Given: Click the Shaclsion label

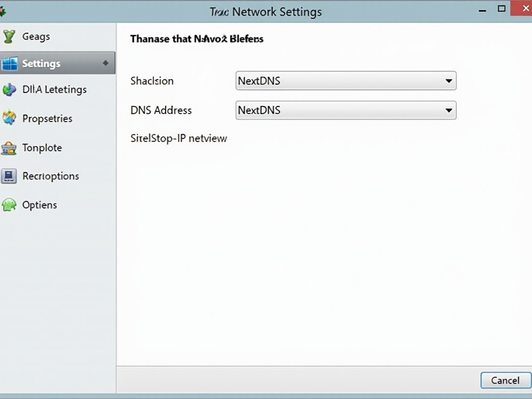Looking at the screenshot, I should (152, 81).
